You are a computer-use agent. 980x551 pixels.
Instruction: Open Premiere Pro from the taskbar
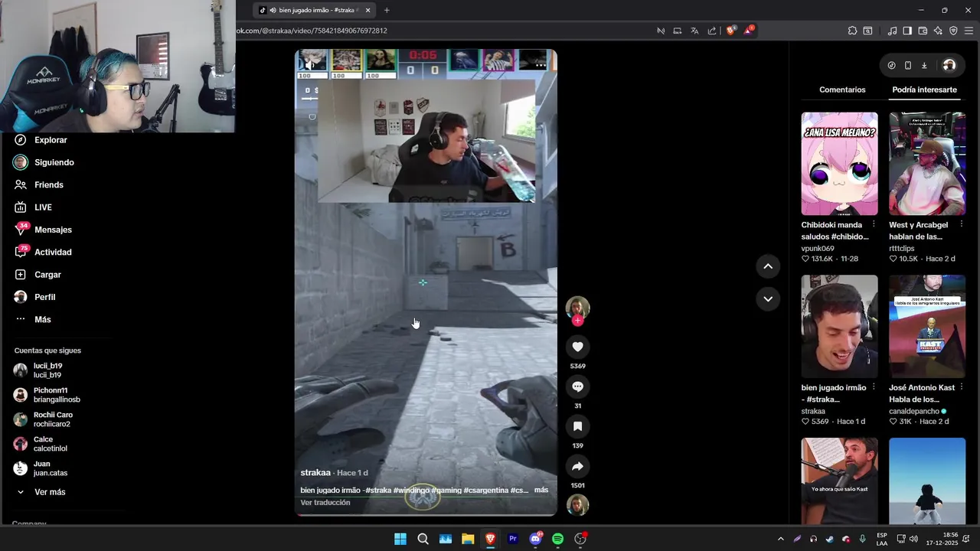pyautogui.click(x=513, y=539)
